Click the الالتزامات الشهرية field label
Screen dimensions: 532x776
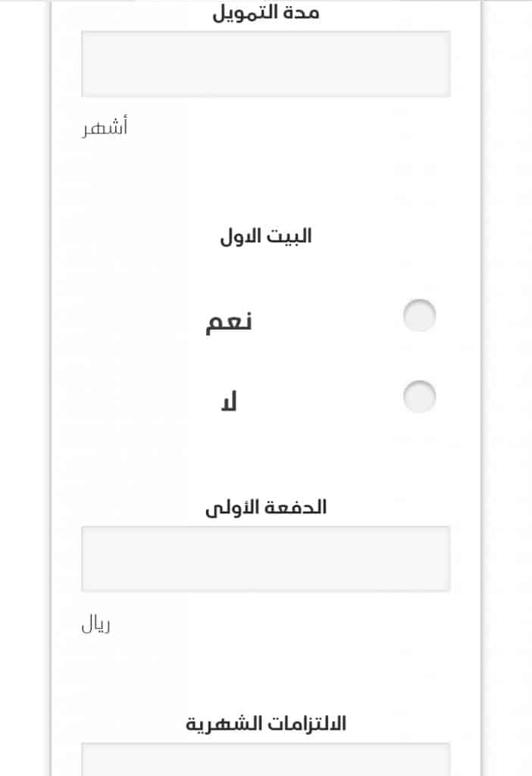pyautogui.click(x=266, y=724)
